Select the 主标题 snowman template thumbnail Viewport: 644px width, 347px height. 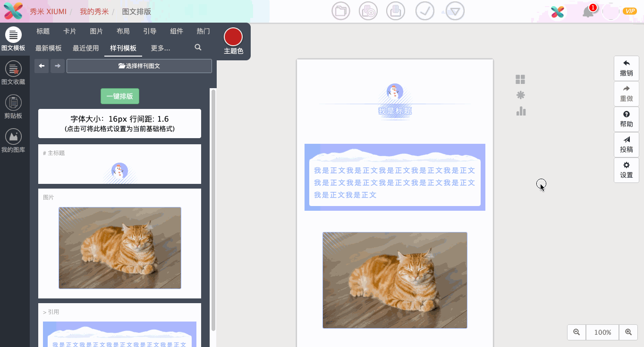pyautogui.click(x=119, y=164)
